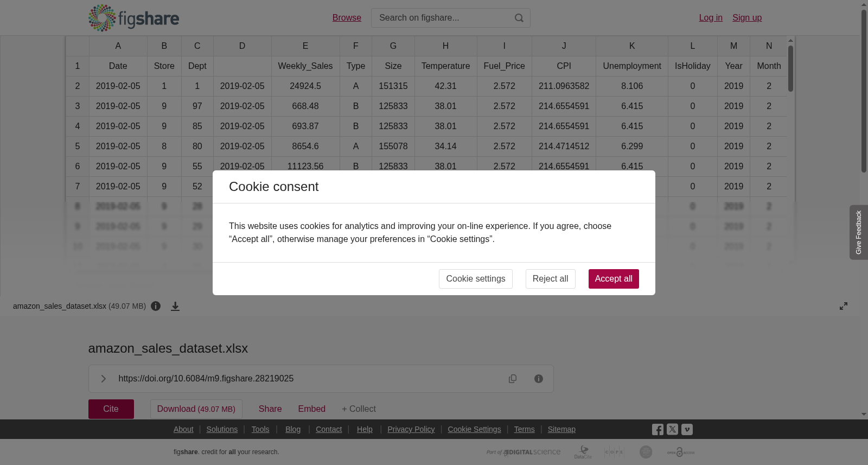Click the COPE logo
The image size is (868, 465).
pos(614,452)
